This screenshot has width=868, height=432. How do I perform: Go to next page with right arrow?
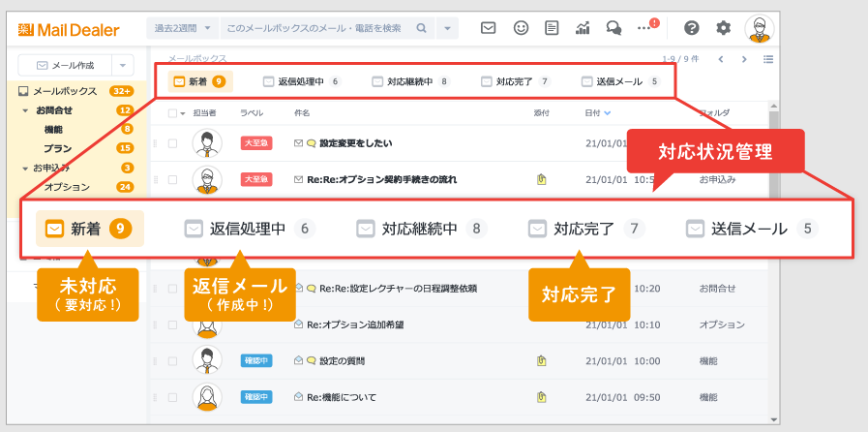pos(744,59)
